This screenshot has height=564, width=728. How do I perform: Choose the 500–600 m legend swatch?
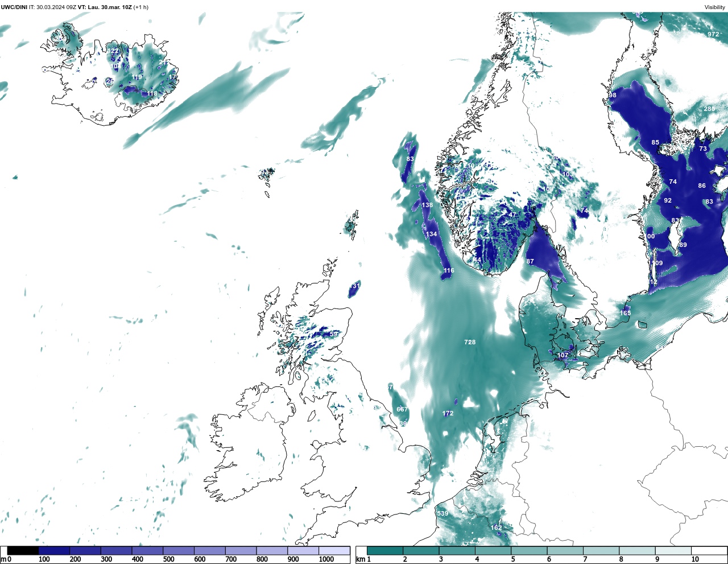pyautogui.click(x=179, y=550)
